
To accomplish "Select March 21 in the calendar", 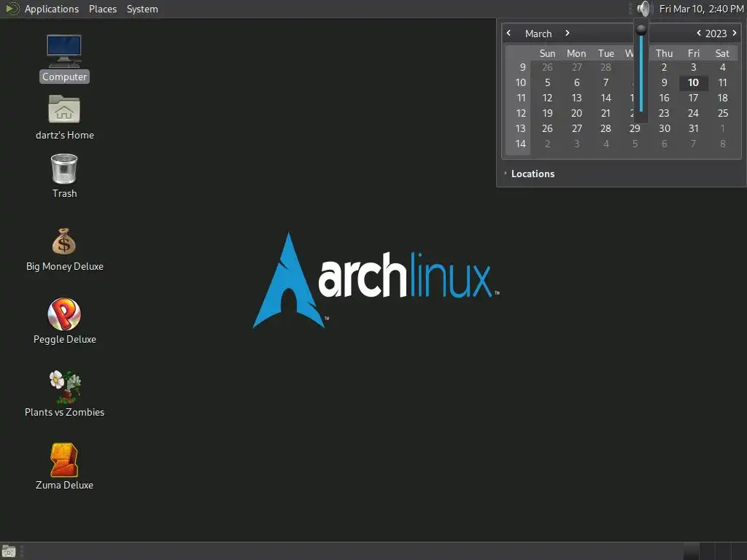I will pyautogui.click(x=605, y=113).
